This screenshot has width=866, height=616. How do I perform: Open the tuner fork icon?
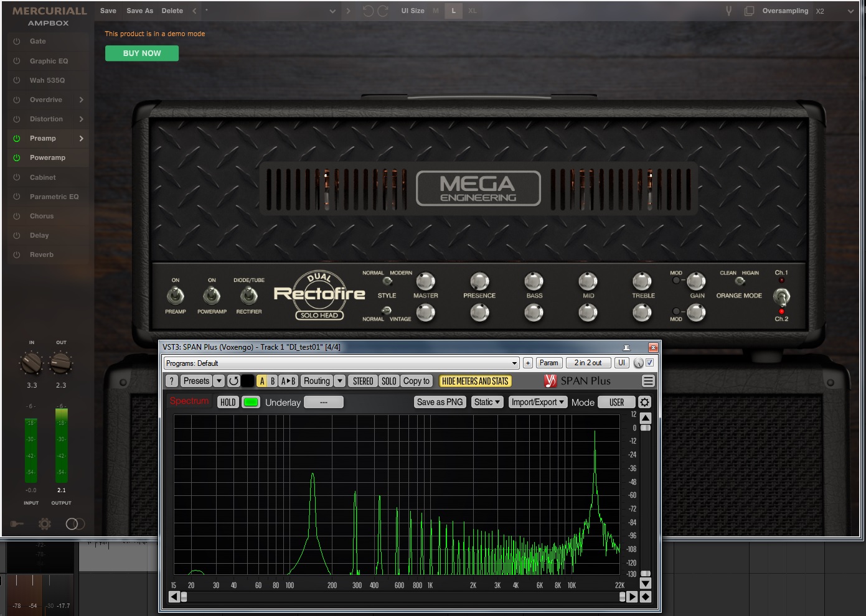tap(728, 11)
